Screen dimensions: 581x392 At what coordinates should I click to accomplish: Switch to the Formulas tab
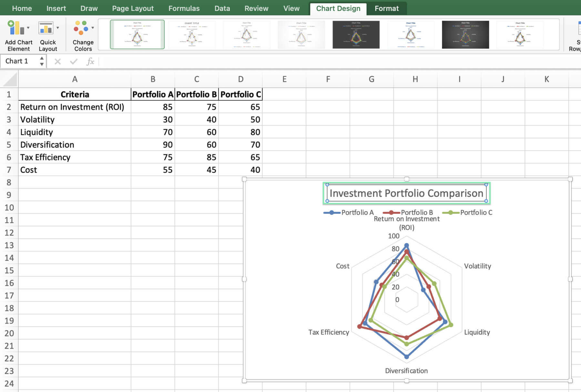click(184, 8)
